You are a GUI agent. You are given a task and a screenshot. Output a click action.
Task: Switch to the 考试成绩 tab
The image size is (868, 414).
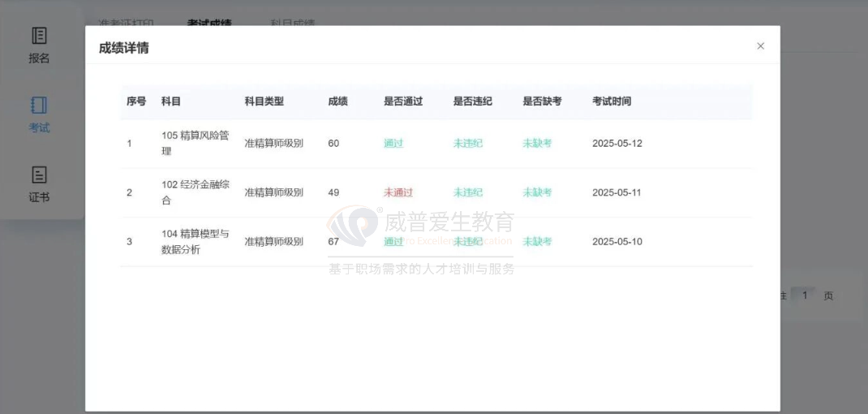(208, 22)
